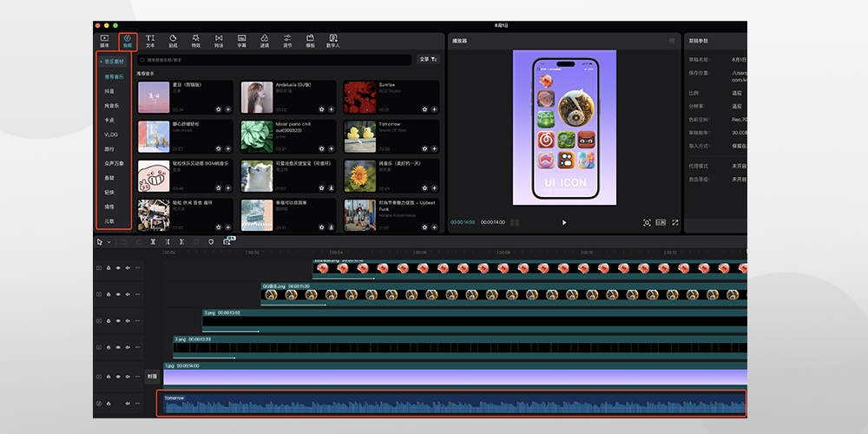868x434 pixels.
Task: Click the player screenshot focus icon
Action: pyautogui.click(x=647, y=222)
